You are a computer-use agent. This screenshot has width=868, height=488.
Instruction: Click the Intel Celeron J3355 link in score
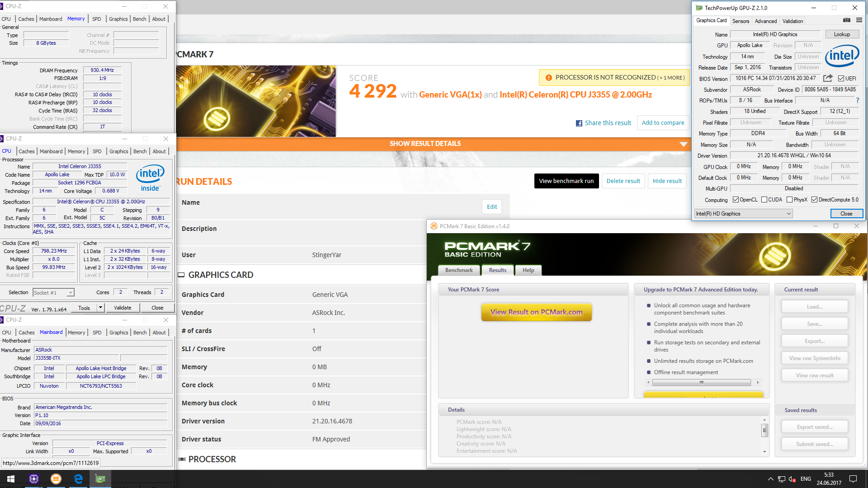pos(576,94)
